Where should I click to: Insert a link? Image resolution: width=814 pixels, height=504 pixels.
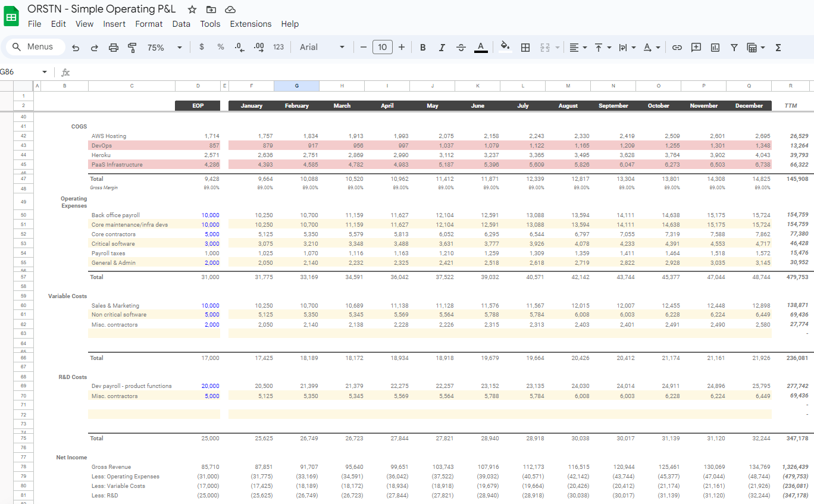click(x=677, y=48)
